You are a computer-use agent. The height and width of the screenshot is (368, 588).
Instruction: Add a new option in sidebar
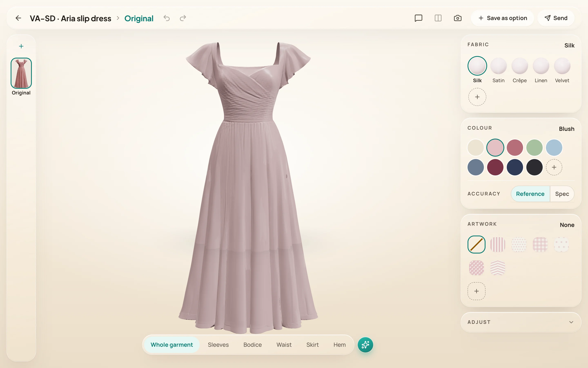[x=21, y=46]
